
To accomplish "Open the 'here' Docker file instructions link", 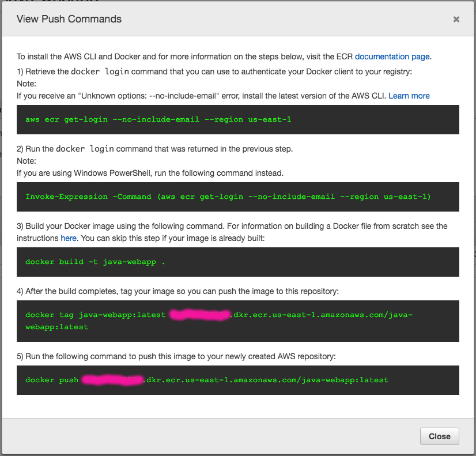I will [68, 238].
